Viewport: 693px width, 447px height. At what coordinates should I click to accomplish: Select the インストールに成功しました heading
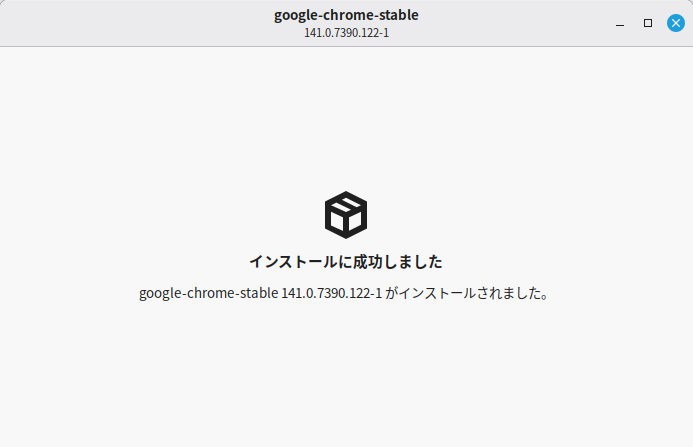[346, 262]
